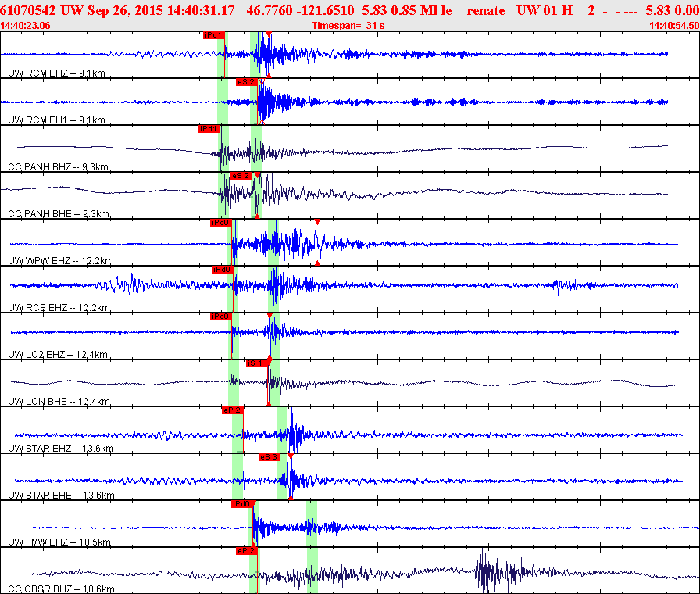Click the iPc0 pick flag on WPW EHZ

pyautogui.click(x=220, y=223)
